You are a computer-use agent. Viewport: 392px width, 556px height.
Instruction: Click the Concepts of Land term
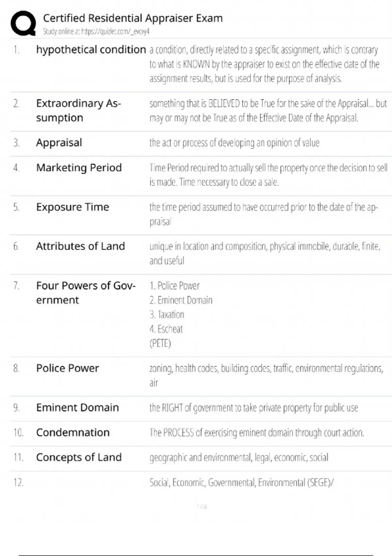[79, 457]
